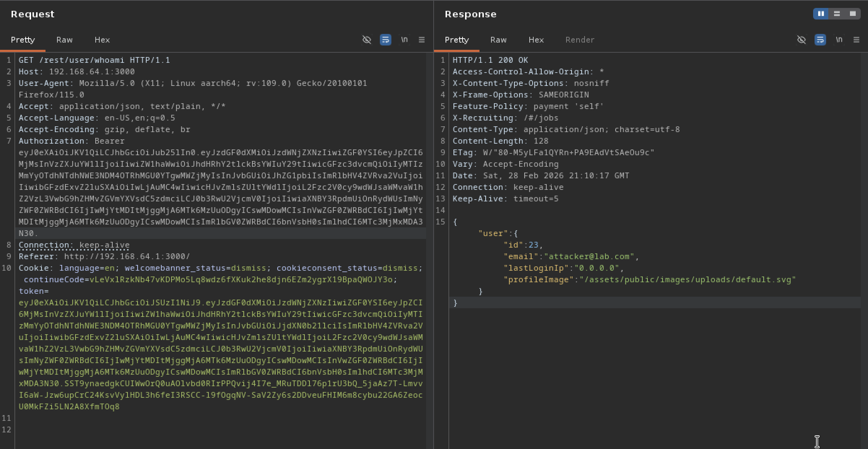The height and width of the screenshot is (449, 868).
Task: Select combined tabbed layout icon
Action: [852, 14]
